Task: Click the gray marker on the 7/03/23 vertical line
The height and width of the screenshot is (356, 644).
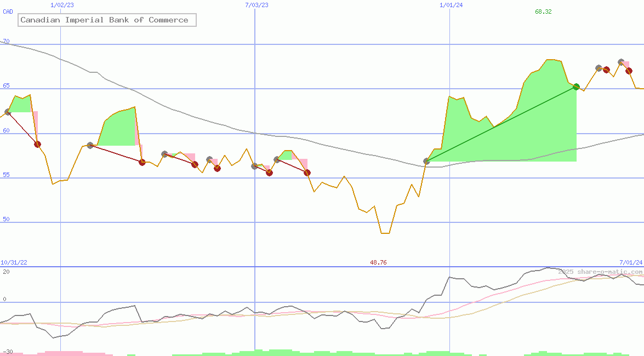Action: point(254,166)
